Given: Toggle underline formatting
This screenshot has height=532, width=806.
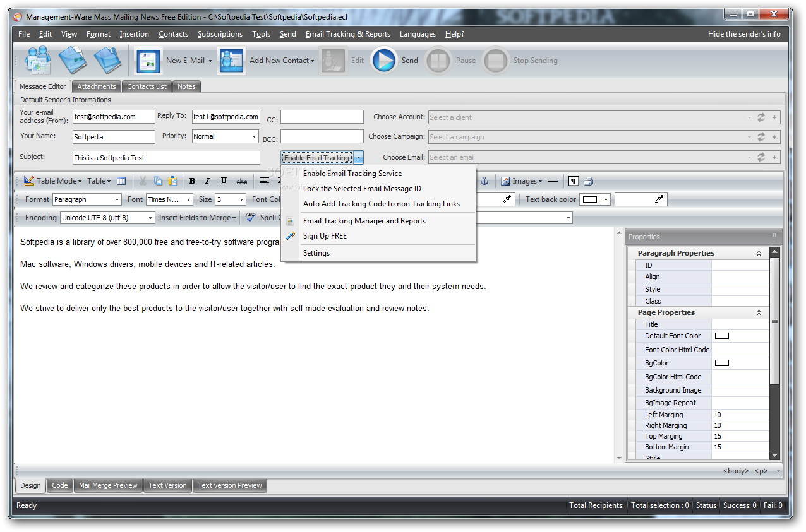Looking at the screenshot, I should (224, 181).
